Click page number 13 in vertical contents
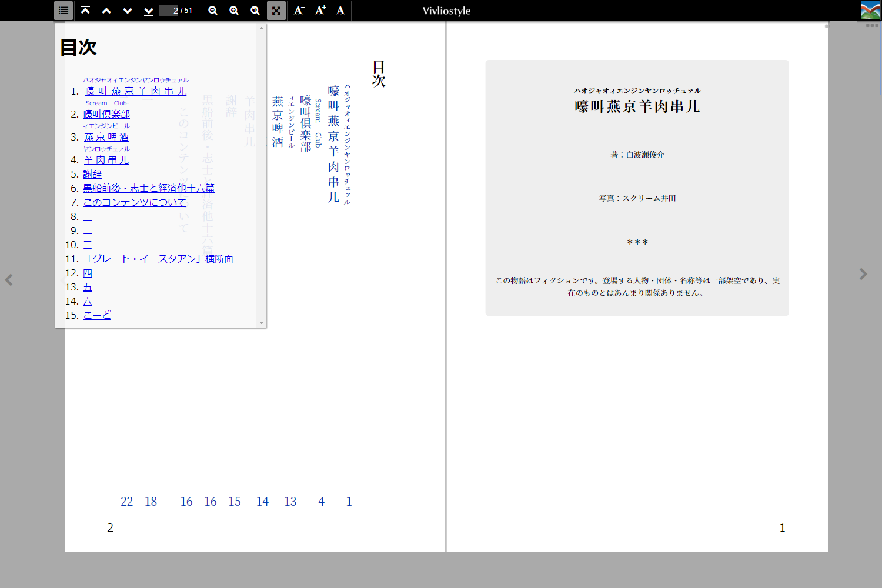The width and height of the screenshot is (882, 588). point(290,502)
